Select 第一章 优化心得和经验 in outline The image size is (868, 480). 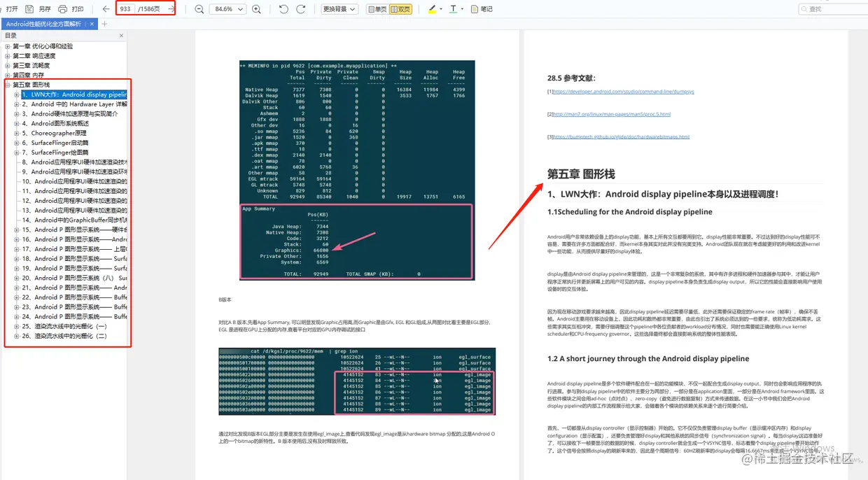pyautogui.click(x=43, y=46)
